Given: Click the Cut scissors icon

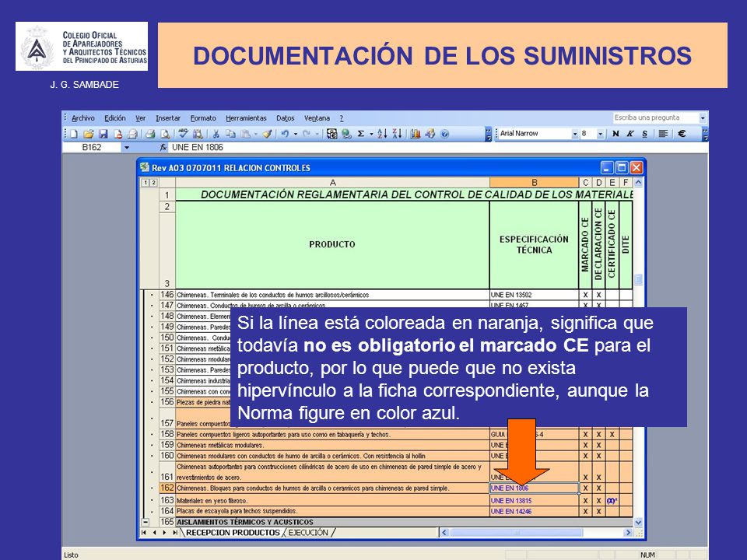Looking at the screenshot, I should [x=216, y=134].
